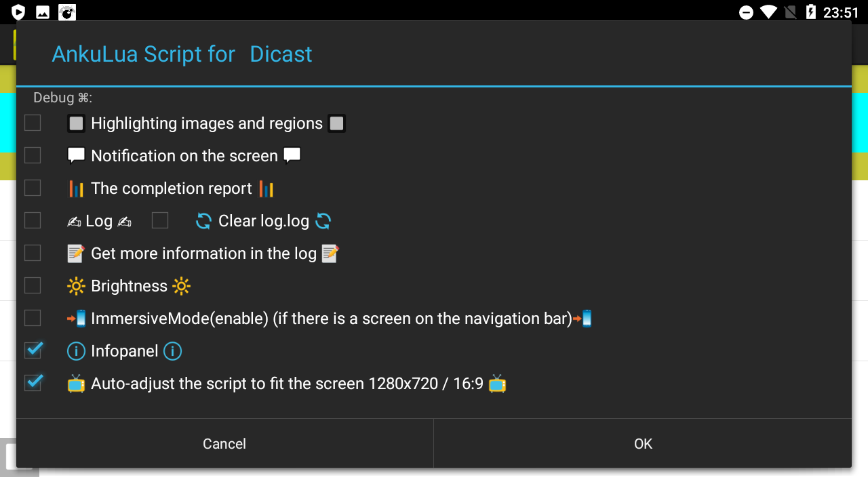The height and width of the screenshot is (488, 868).
Task: Click the sun icon before Brightness
Action: click(x=76, y=286)
